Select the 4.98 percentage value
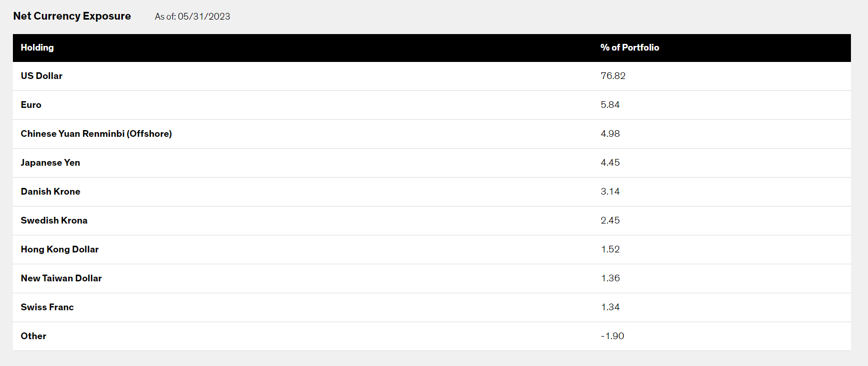Screen dimensions: 868x366 pyautogui.click(x=610, y=134)
